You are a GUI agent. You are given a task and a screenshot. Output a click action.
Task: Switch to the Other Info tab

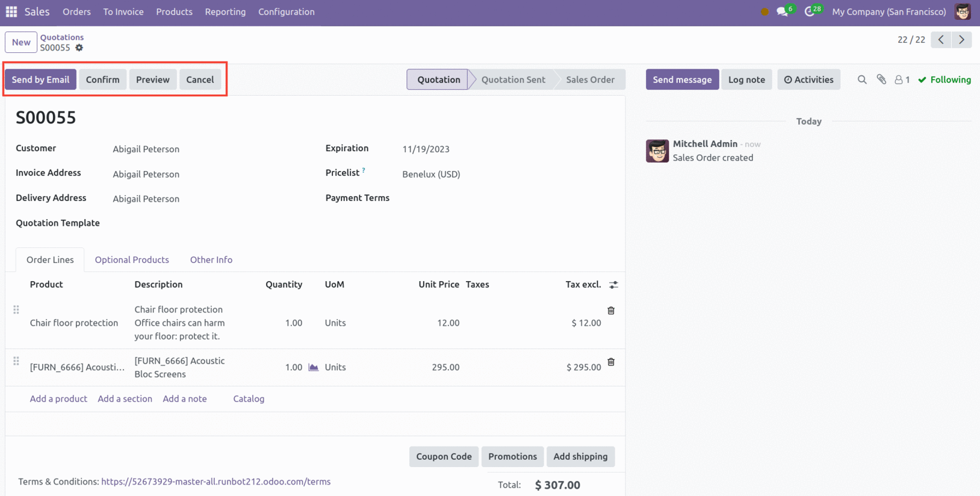211,259
